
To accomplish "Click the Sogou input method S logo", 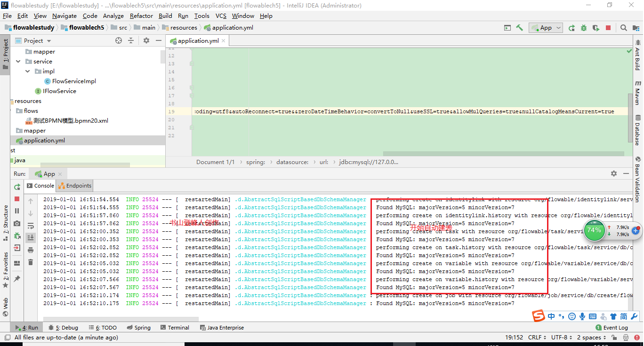I will point(539,316).
